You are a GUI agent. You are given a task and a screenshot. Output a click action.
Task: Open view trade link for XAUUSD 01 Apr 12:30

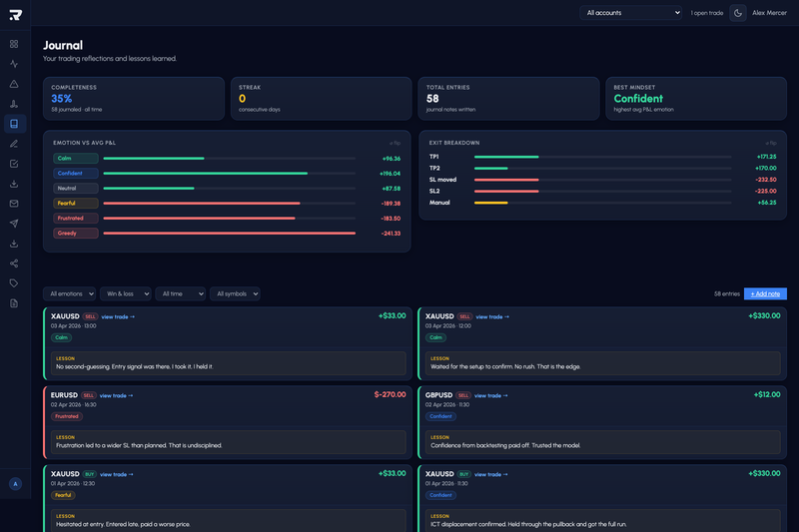coord(117,474)
